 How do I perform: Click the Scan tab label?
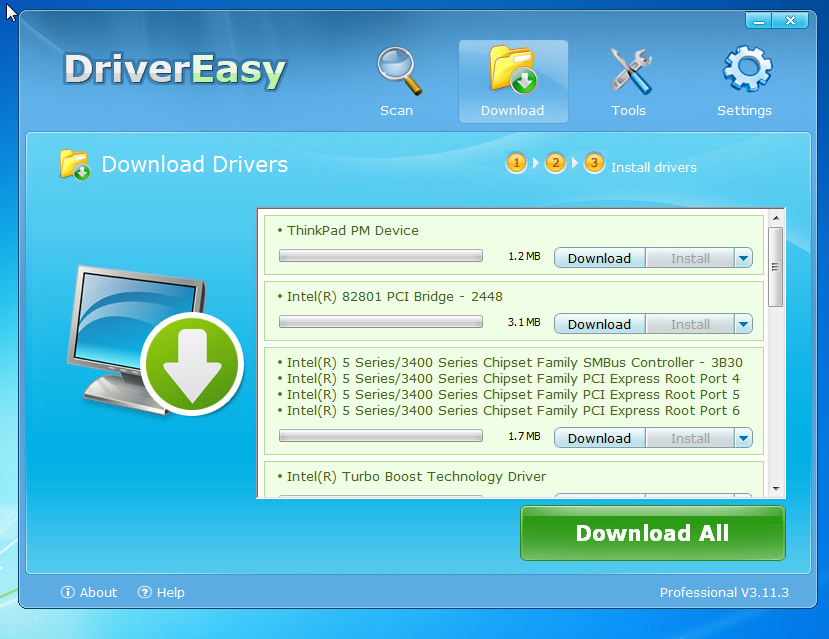tap(397, 110)
